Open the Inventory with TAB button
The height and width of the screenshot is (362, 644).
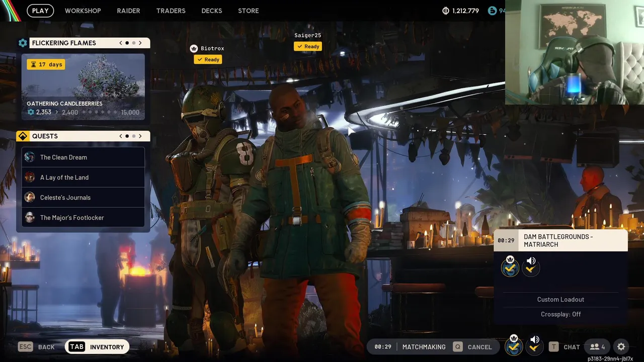point(97,347)
